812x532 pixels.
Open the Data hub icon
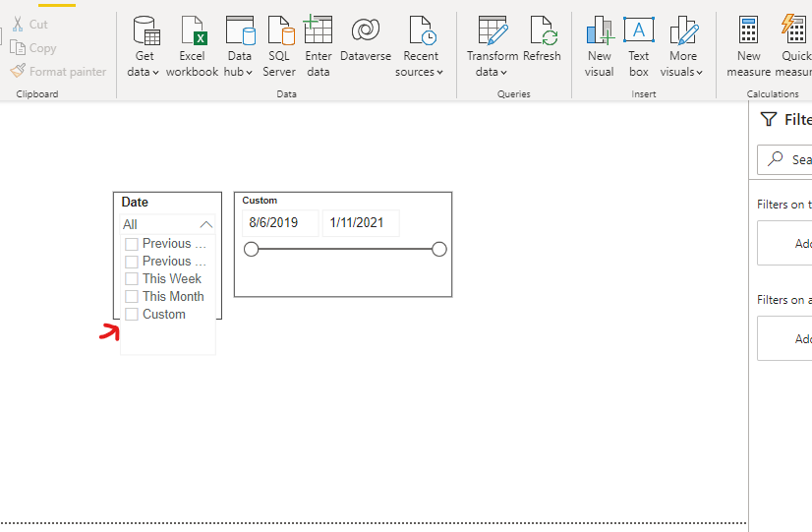point(241,30)
